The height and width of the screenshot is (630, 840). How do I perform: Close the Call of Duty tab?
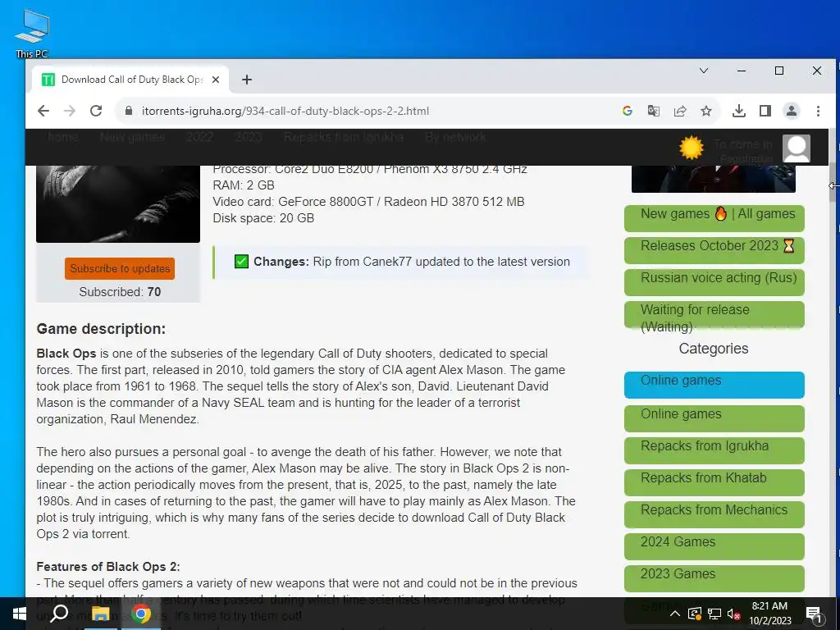click(x=216, y=80)
